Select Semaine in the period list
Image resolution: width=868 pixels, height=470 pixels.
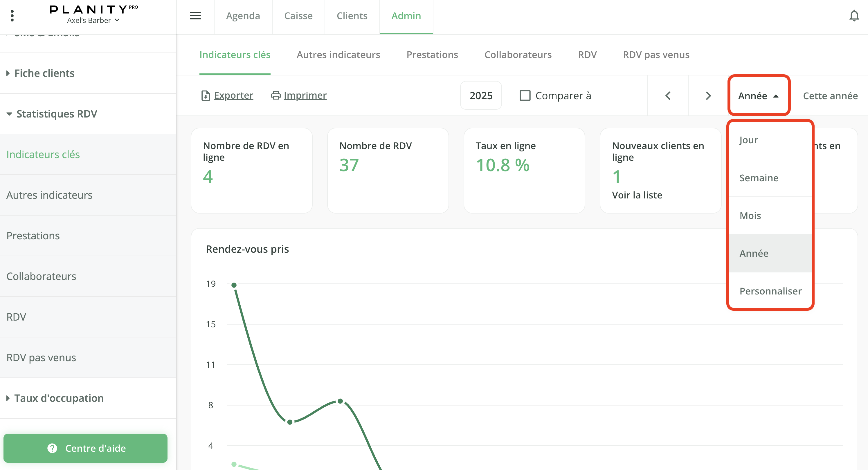759,178
